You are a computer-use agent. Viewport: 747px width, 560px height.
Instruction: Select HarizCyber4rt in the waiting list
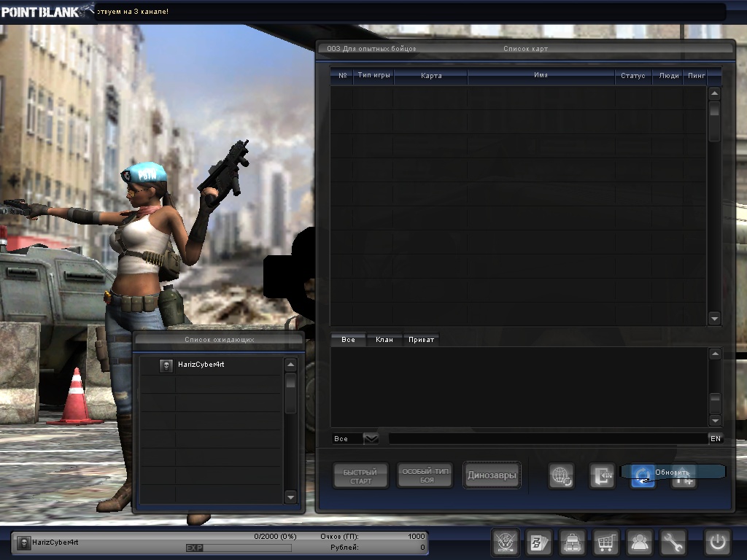coord(211,365)
